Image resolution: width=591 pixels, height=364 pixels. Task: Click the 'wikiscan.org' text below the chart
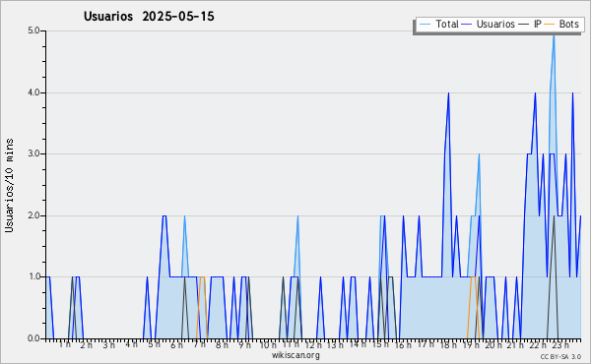click(295, 355)
